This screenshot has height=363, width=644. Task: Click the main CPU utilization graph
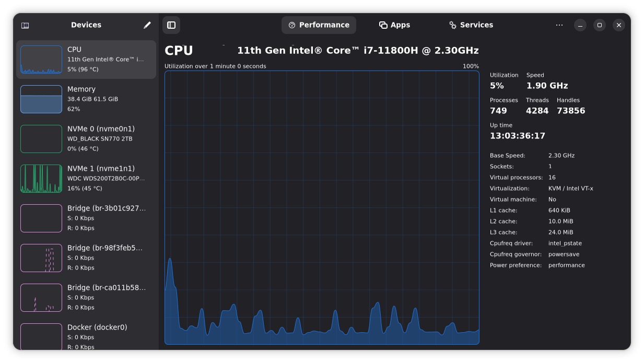(x=322, y=208)
